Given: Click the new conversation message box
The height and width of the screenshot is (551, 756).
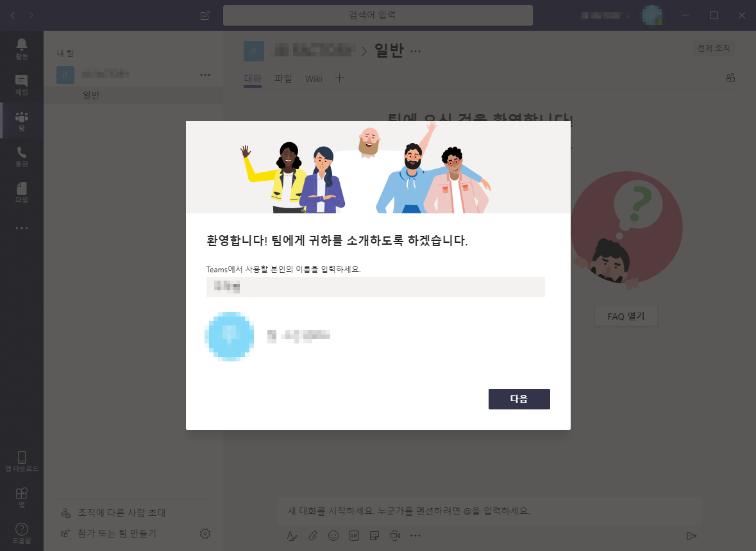Looking at the screenshot, I should click(489, 511).
